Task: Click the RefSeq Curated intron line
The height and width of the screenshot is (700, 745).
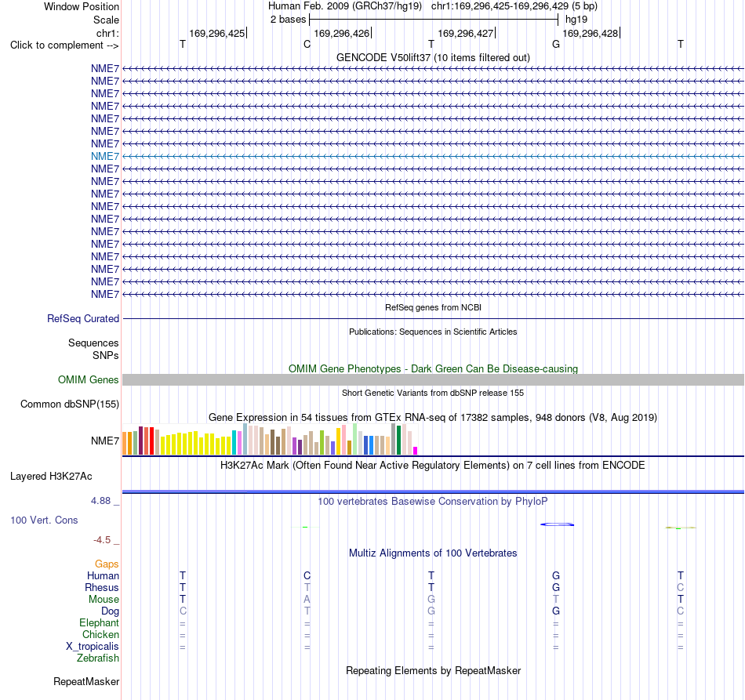Action: pos(433,319)
